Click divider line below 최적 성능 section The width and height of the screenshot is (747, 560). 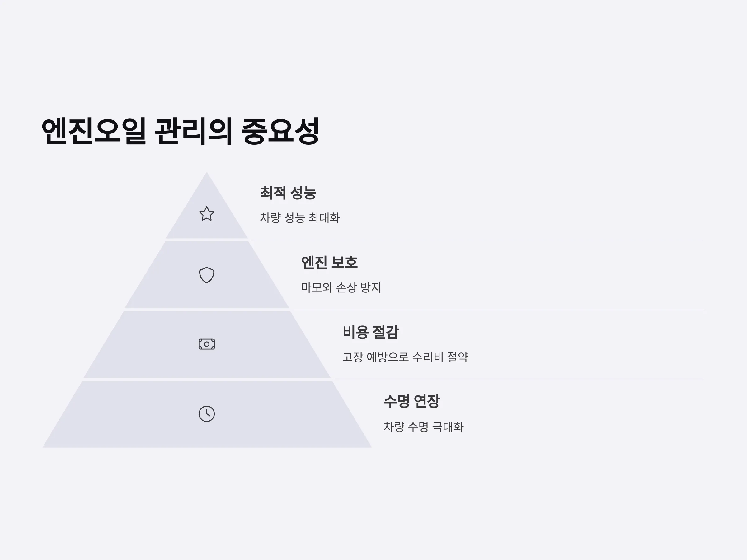[x=477, y=240]
